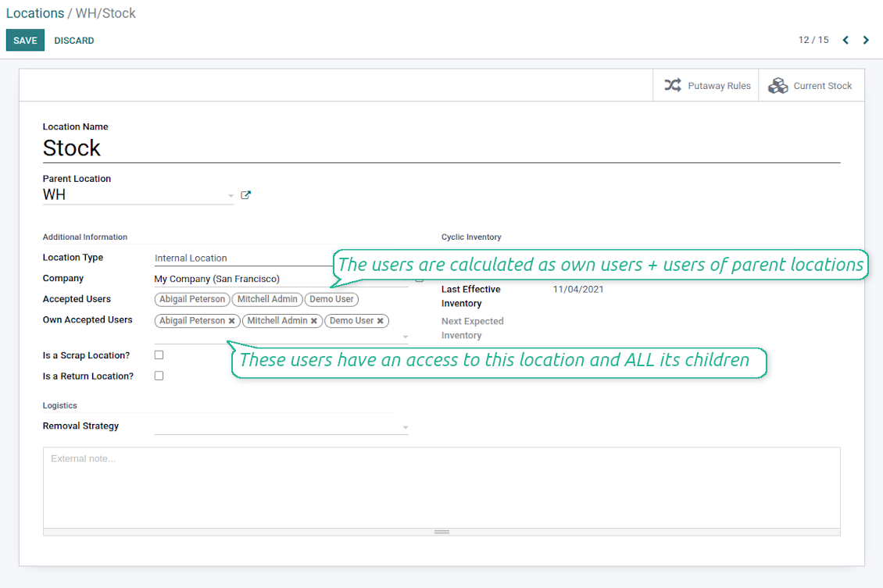Remove Abigail Peterson from Own Accepted Users
Image resolution: width=883 pixels, height=588 pixels.
pos(231,321)
